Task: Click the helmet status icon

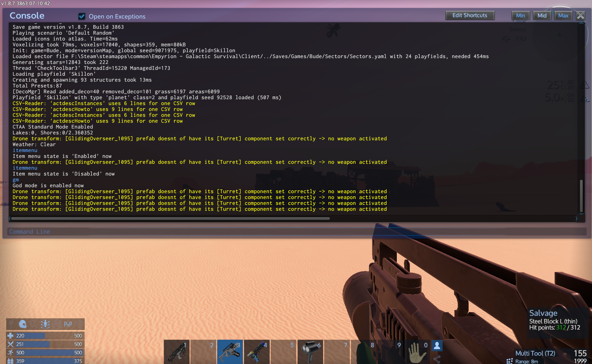Action: (23, 324)
